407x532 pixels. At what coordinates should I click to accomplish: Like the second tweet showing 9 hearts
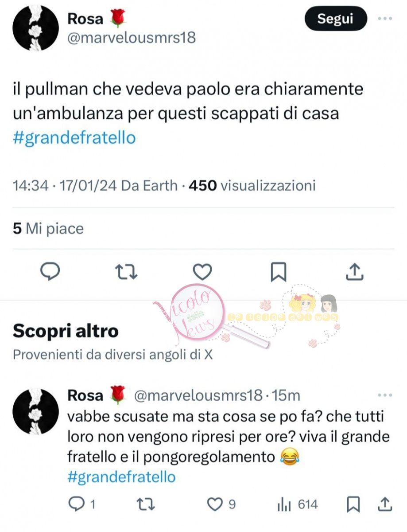(221, 505)
